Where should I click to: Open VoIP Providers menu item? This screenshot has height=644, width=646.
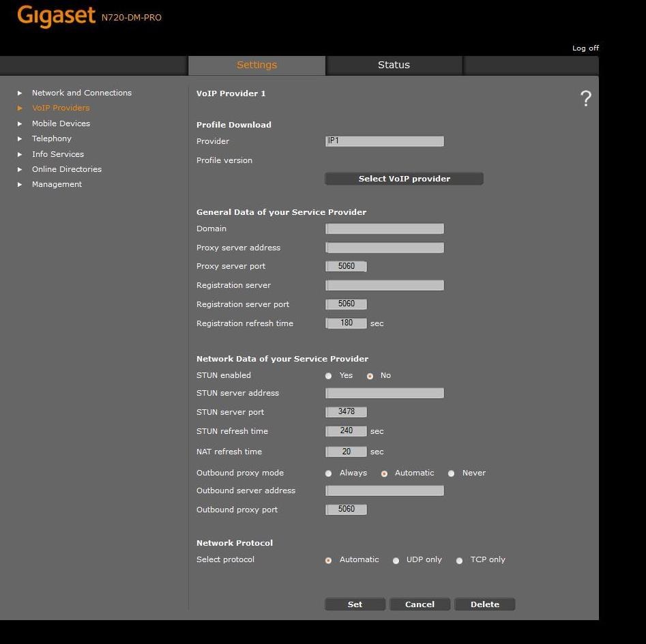pos(61,108)
